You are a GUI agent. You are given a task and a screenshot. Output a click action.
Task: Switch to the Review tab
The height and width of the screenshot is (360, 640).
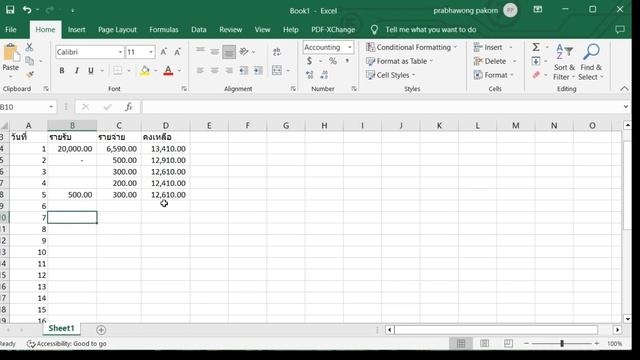231,29
